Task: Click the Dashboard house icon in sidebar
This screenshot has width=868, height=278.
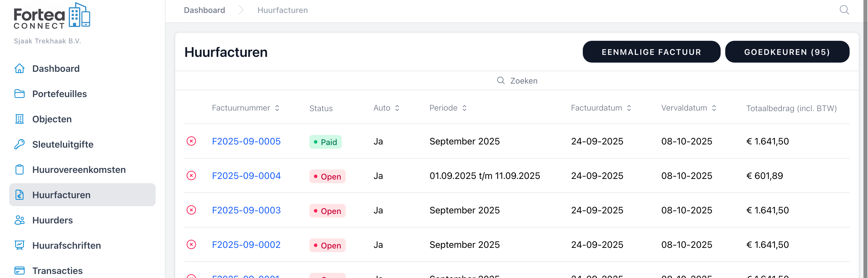Action: pyautogui.click(x=20, y=68)
